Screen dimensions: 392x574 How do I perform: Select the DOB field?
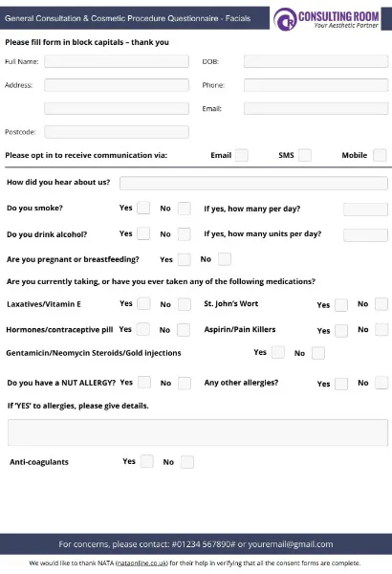tap(316, 61)
